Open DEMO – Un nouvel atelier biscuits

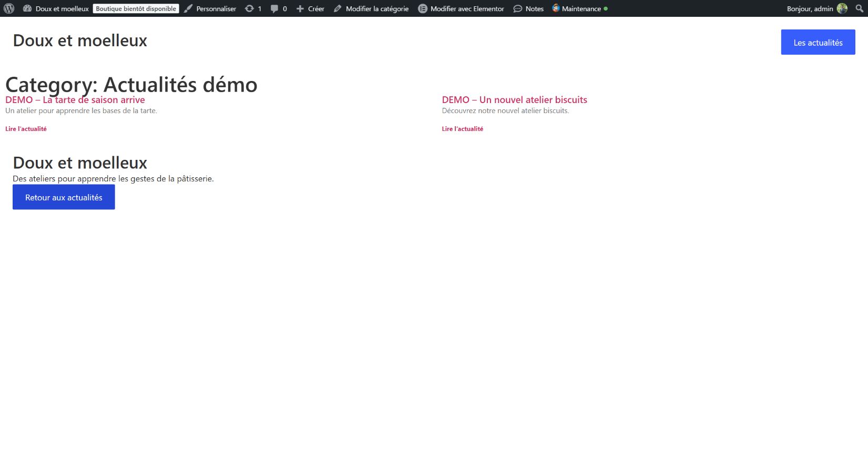pyautogui.click(x=515, y=100)
